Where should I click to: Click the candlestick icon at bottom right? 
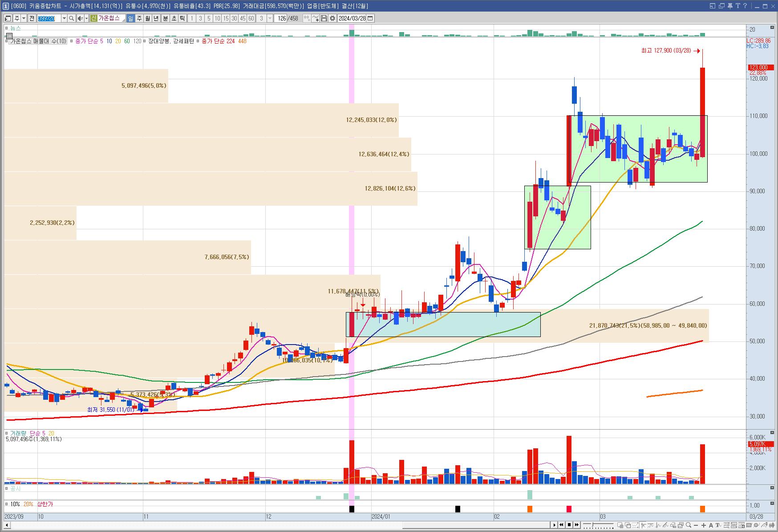(x=772, y=525)
